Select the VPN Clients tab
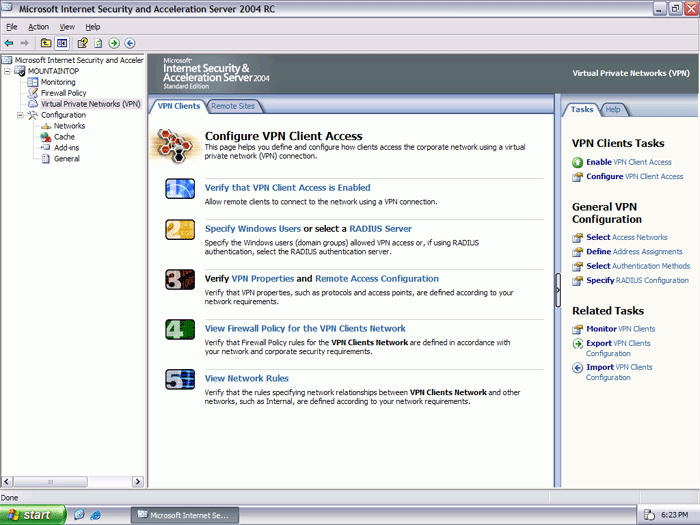700x525 pixels. pos(179,106)
